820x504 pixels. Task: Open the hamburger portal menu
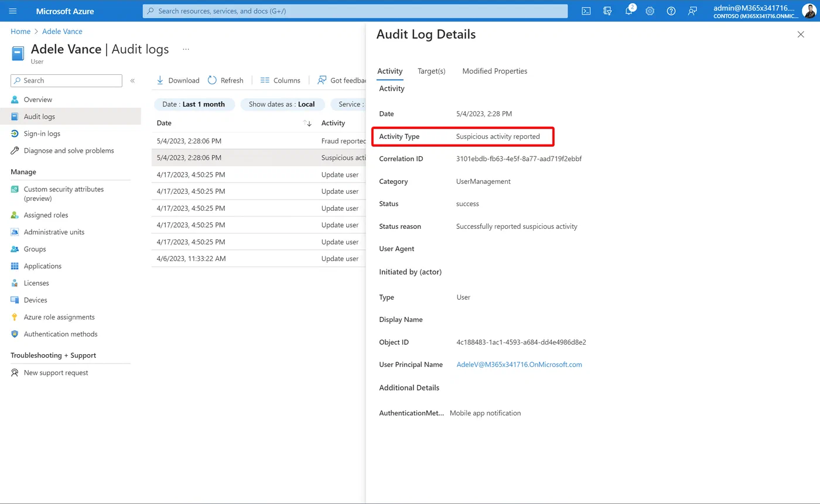(x=13, y=11)
